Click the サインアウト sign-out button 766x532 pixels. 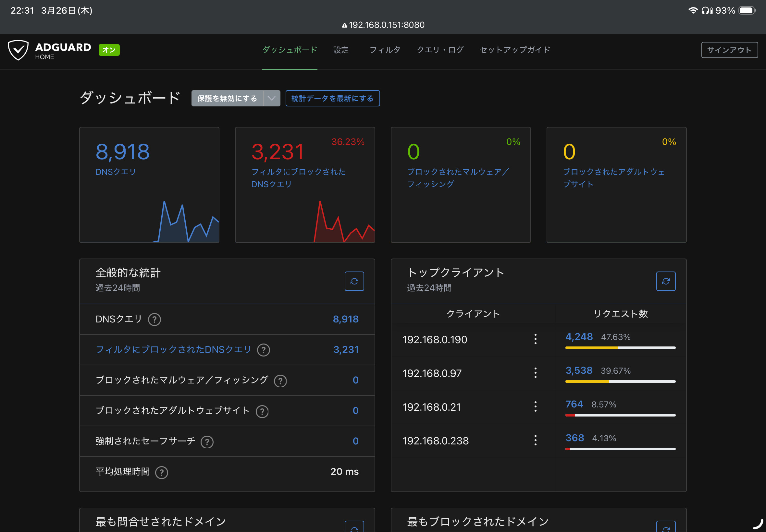point(729,50)
